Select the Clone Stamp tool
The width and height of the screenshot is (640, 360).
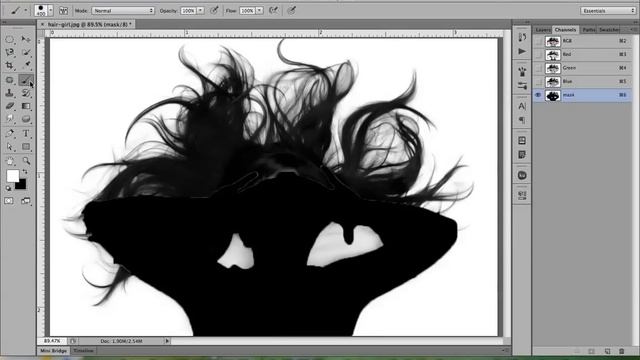pyautogui.click(x=9, y=93)
